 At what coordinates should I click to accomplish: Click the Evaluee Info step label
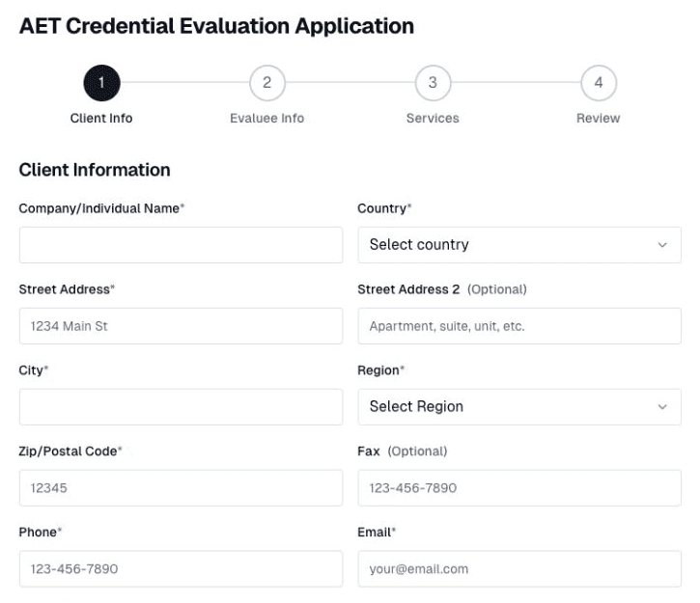coord(266,119)
